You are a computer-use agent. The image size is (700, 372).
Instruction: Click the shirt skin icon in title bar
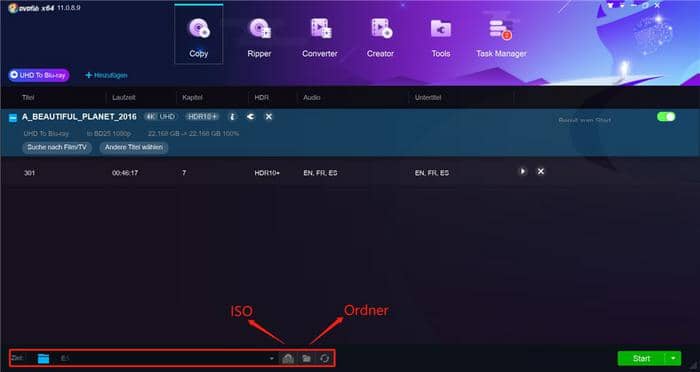(610, 6)
